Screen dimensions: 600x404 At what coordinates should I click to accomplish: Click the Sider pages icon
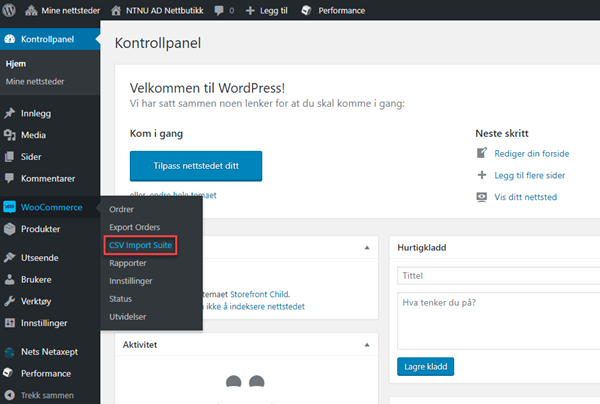[10, 157]
